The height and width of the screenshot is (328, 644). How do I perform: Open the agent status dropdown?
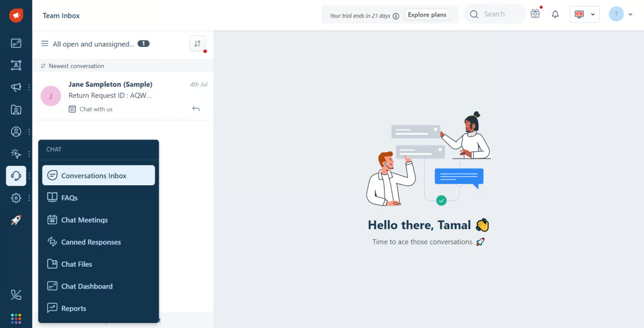click(x=584, y=14)
